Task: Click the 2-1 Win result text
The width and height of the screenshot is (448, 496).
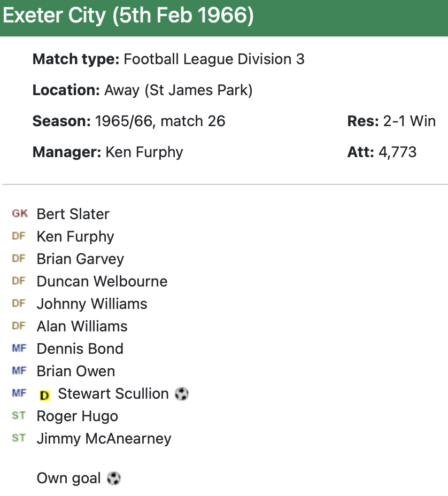Action: tap(409, 121)
